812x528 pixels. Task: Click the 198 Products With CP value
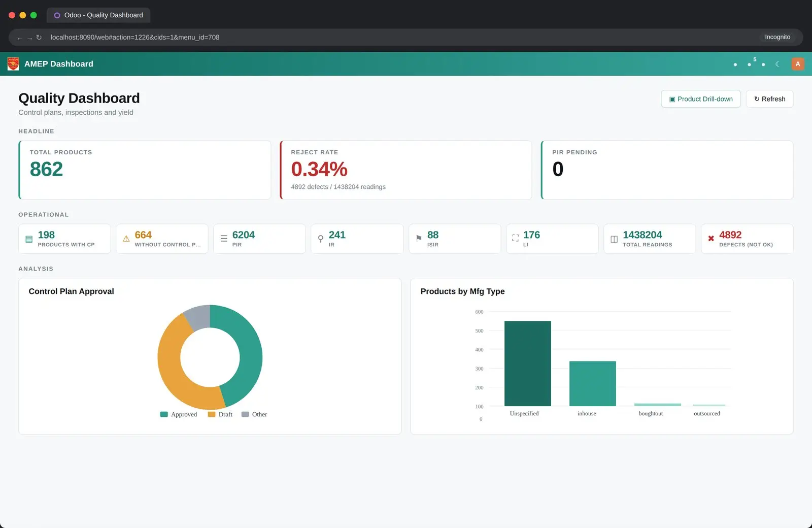click(46, 235)
